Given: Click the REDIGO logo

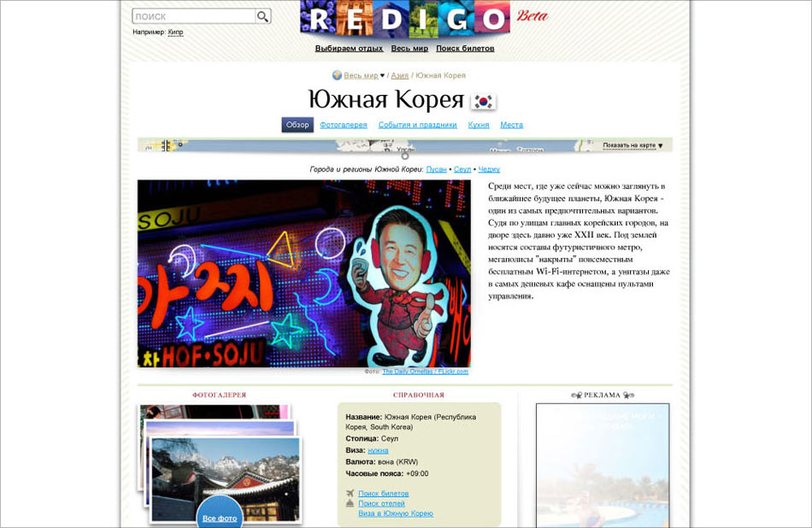Looking at the screenshot, I should tap(404, 19).
